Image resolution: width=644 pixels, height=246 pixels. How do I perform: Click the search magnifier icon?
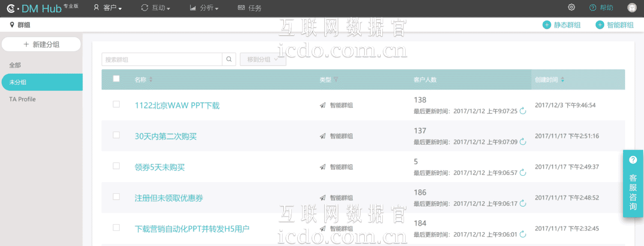(229, 60)
